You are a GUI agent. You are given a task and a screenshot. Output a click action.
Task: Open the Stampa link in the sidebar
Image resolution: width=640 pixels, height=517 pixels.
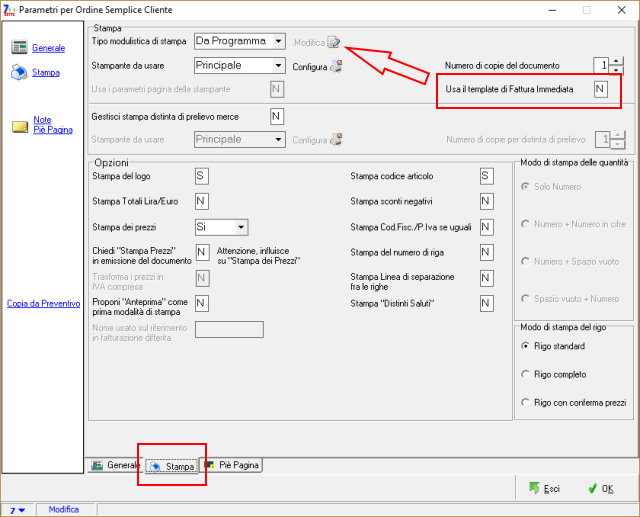tap(46, 72)
